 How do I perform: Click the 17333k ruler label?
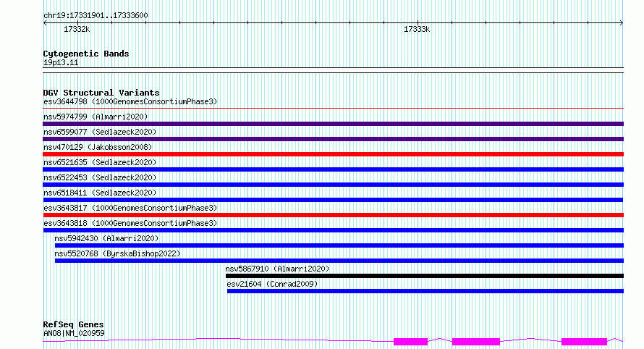pos(417,29)
